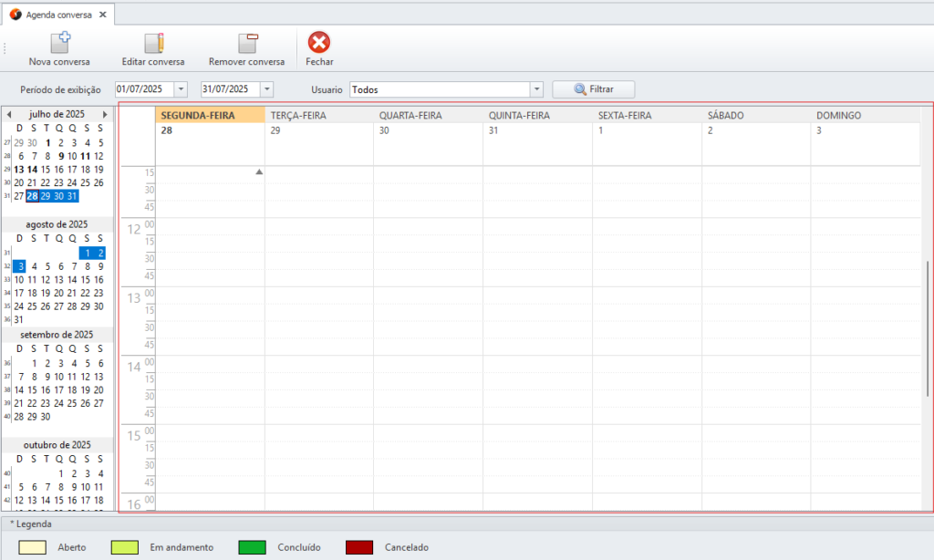
Task: Click the Remover conversa icon
Action: [x=247, y=42]
